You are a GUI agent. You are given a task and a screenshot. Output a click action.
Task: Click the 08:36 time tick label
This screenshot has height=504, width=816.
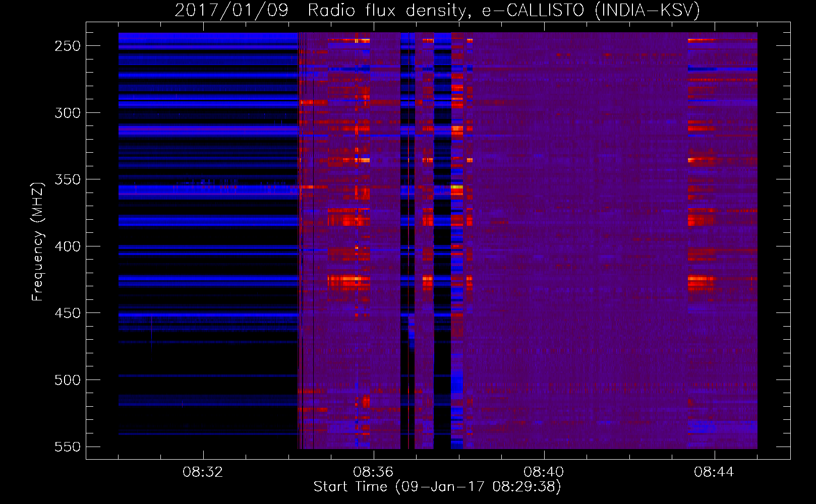373,472
